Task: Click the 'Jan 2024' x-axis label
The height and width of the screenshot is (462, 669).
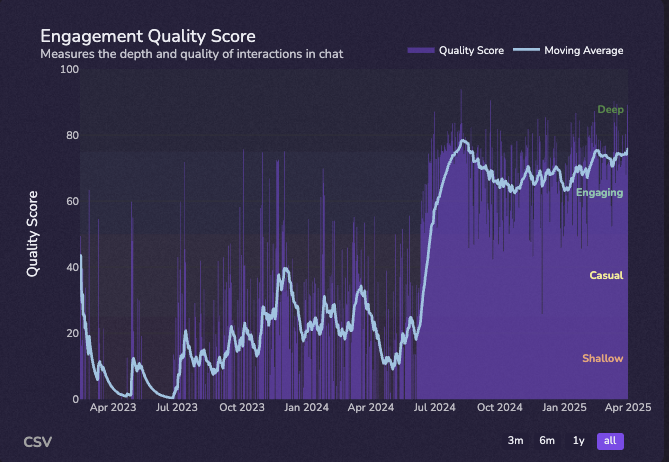Action: click(306, 407)
